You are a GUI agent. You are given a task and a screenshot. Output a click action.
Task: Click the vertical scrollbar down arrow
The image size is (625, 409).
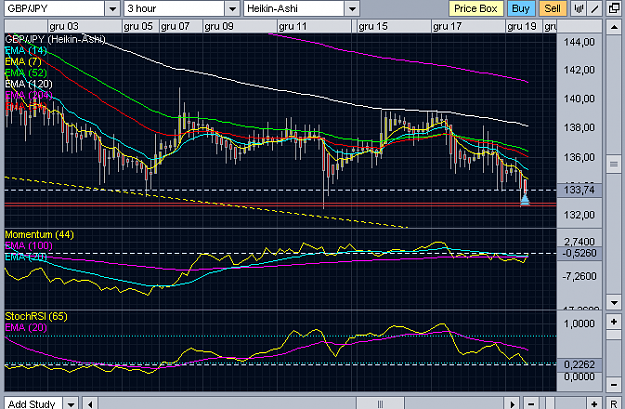(x=614, y=303)
